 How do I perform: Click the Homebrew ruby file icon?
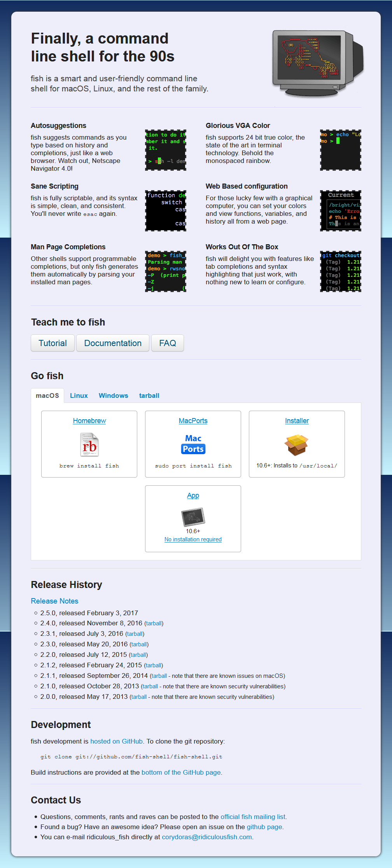coord(89,444)
